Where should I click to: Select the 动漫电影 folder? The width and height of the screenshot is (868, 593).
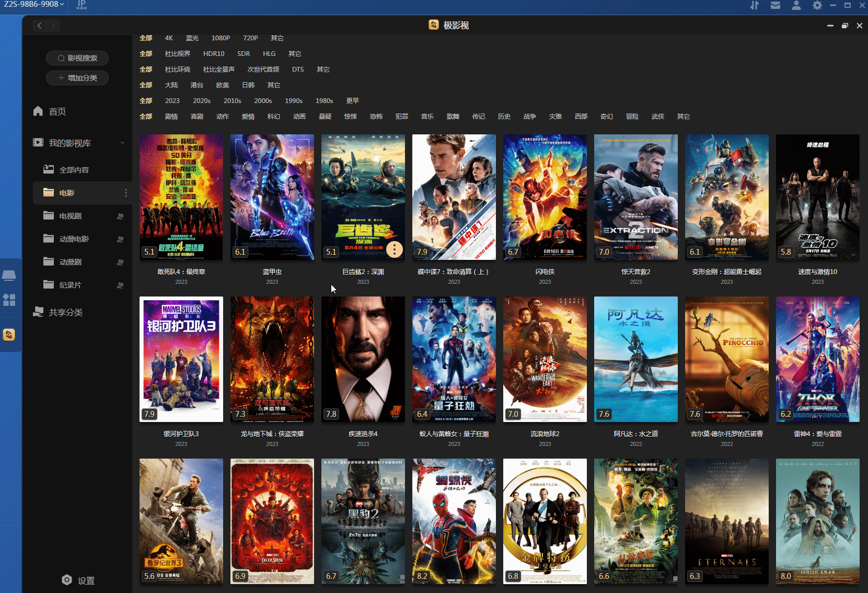coord(66,239)
